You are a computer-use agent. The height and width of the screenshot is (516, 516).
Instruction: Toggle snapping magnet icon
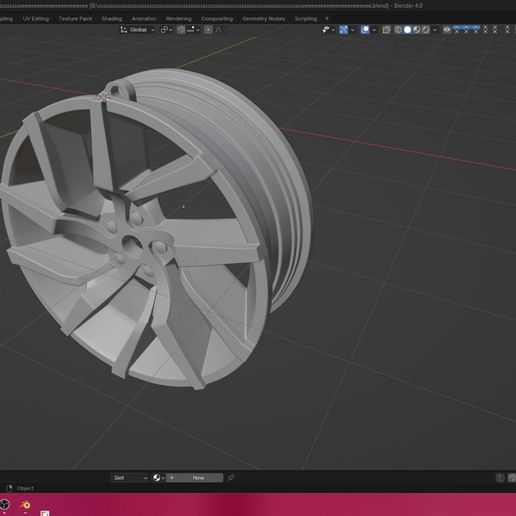click(x=181, y=30)
